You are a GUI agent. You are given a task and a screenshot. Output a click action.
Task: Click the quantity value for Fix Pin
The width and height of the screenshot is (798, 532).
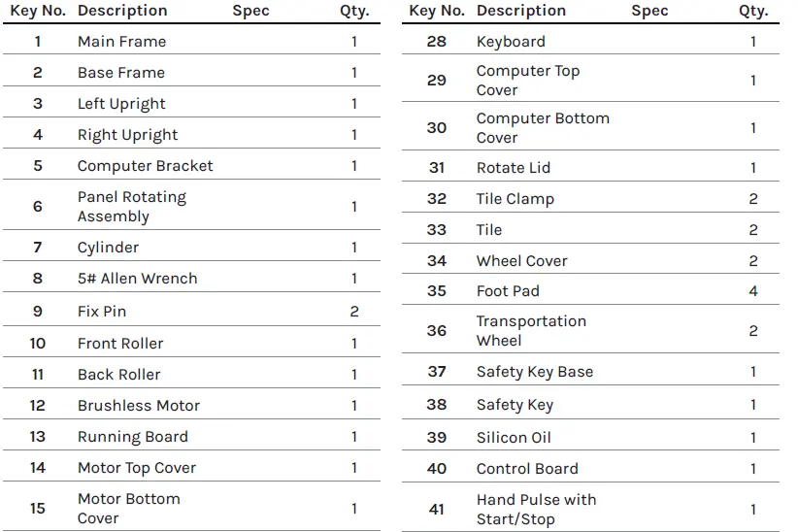pos(354,312)
